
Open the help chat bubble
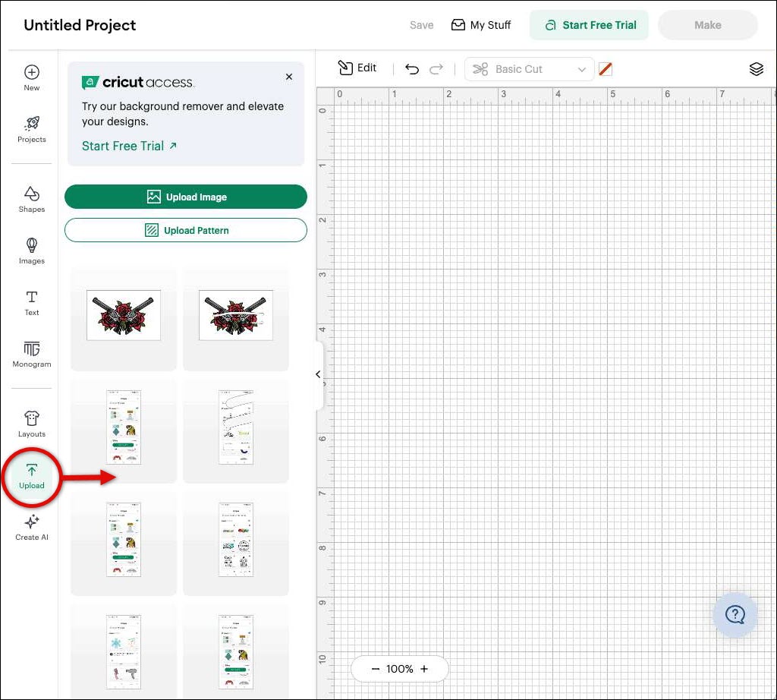735,614
